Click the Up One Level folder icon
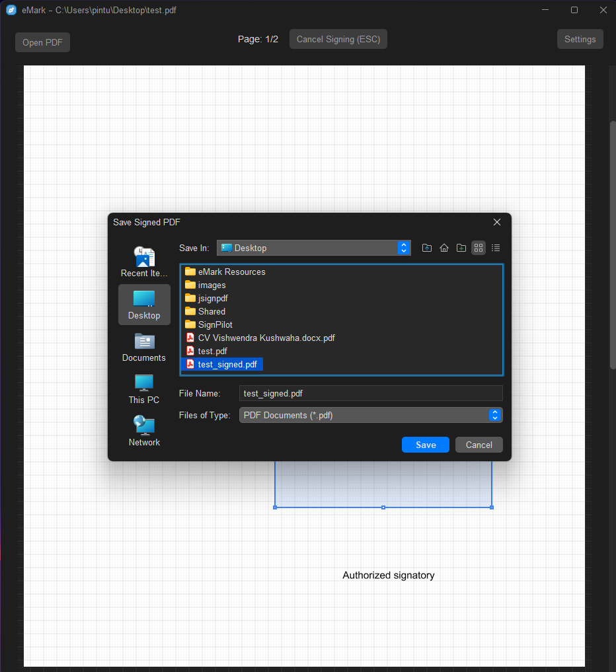Viewport: 616px width, 672px height. click(x=426, y=248)
